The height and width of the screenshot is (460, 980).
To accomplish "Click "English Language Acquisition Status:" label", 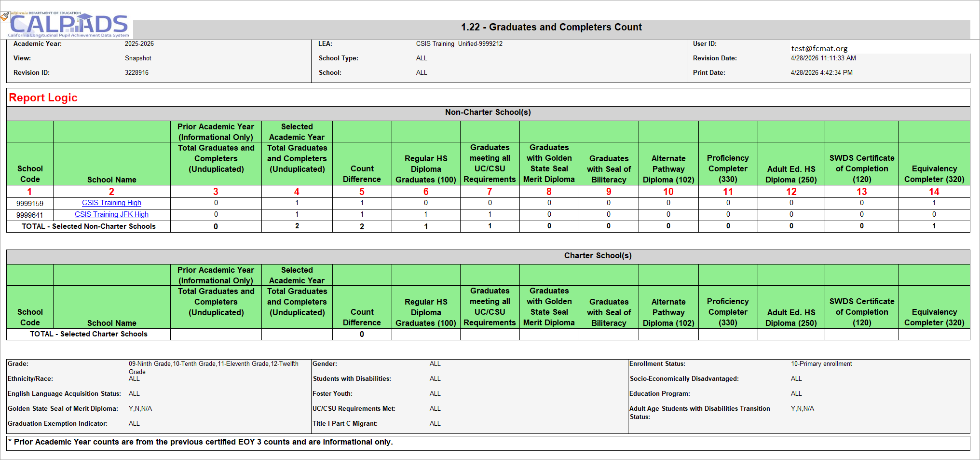I will click(x=64, y=393).
